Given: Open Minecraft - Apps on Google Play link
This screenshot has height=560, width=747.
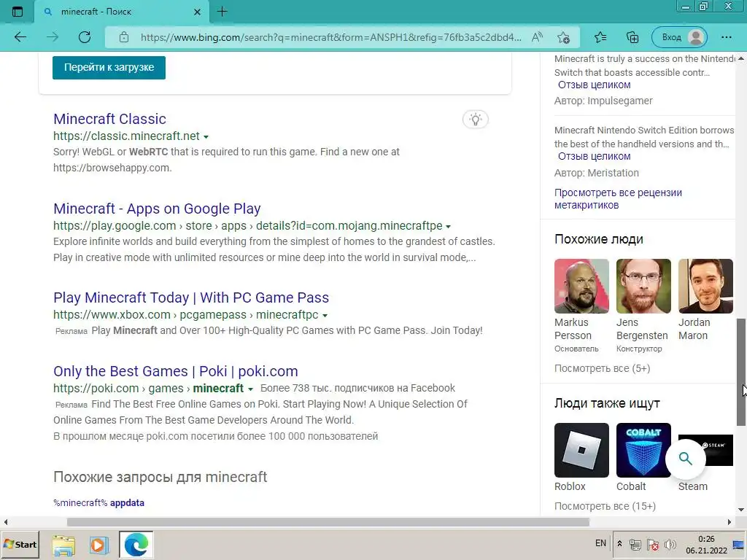Looking at the screenshot, I should (x=157, y=209).
